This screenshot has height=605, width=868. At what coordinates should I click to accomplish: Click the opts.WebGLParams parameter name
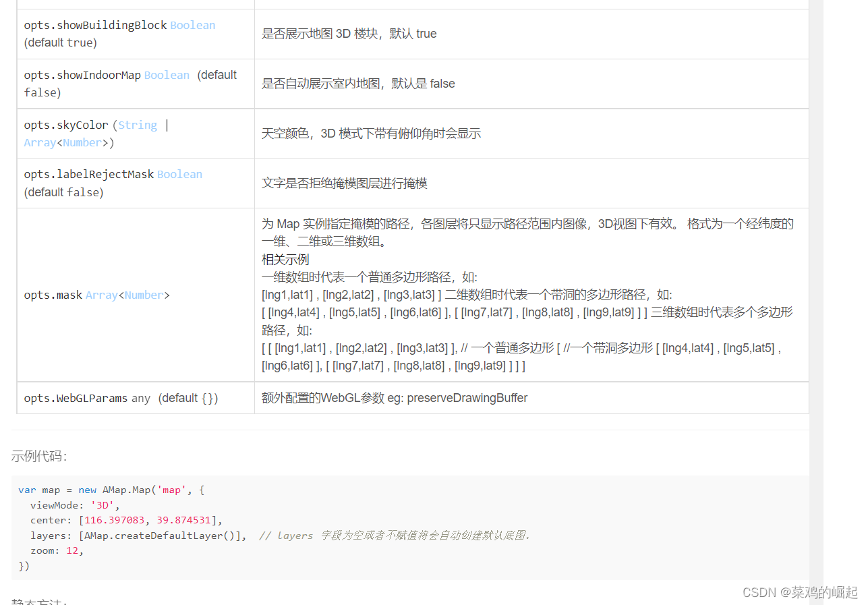[x=76, y=398]
